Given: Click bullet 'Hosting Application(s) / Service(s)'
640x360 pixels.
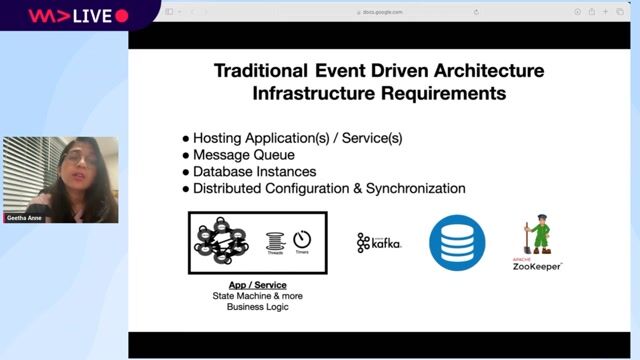Looking at the screenshot, I should click(x=293, y=138).
